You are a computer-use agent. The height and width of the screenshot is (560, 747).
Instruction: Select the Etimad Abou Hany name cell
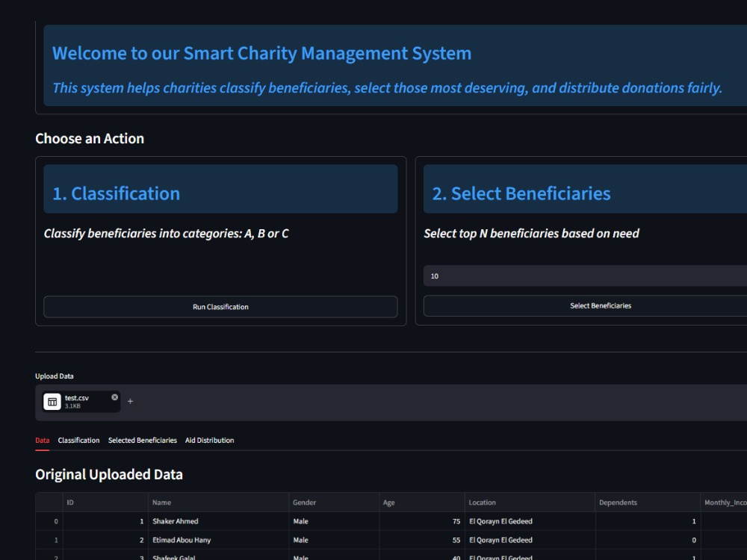pos(218,540)
